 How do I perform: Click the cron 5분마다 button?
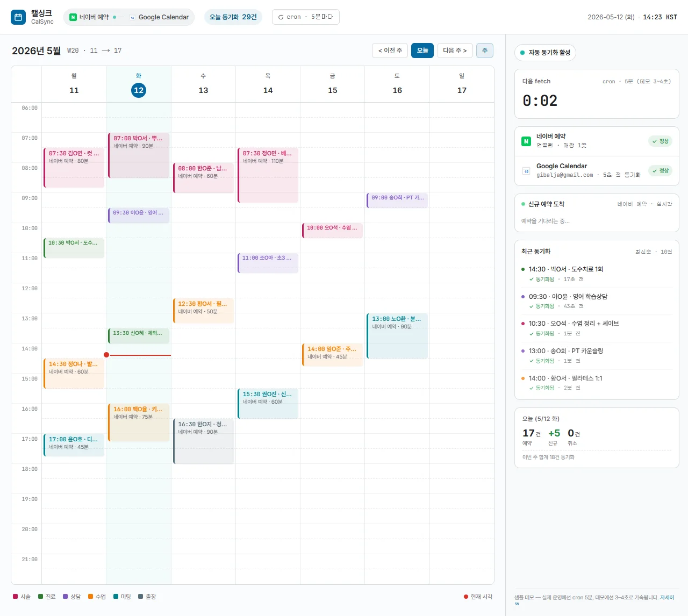point(305,17)
